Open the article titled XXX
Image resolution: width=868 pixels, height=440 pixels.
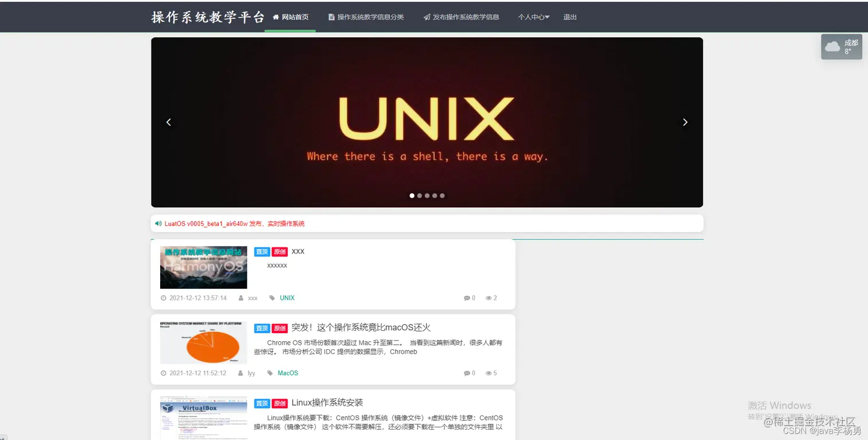(x=298, y=252)
